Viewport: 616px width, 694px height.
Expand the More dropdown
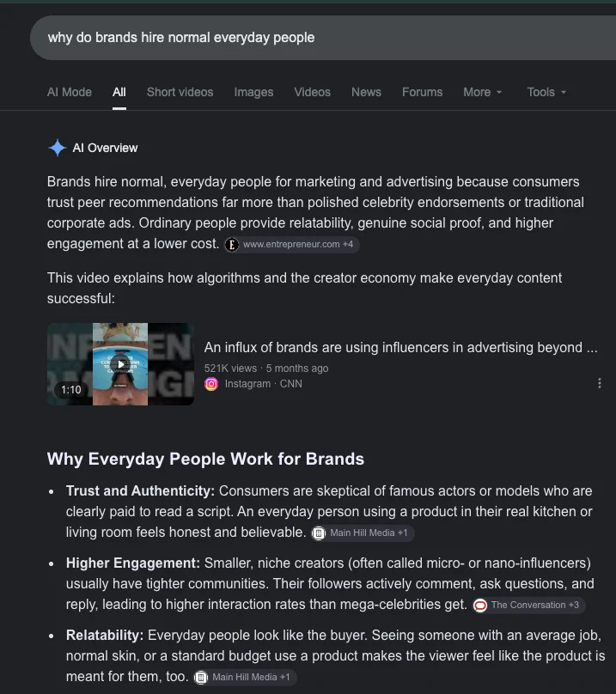coord(482,92)
